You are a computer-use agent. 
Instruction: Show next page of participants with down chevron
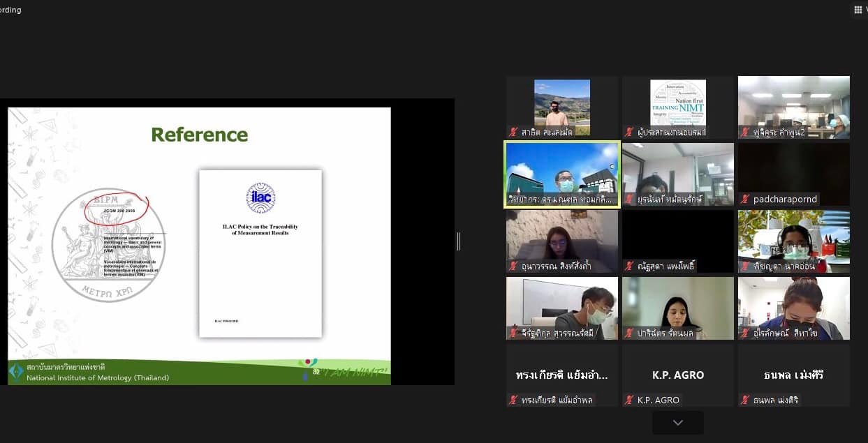(x=677, y=423)
